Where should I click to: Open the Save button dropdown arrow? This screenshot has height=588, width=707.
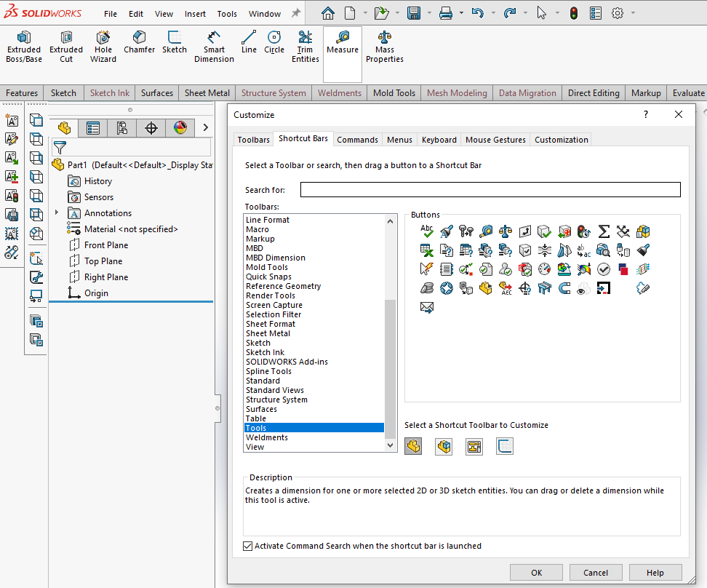click(428, 13)
